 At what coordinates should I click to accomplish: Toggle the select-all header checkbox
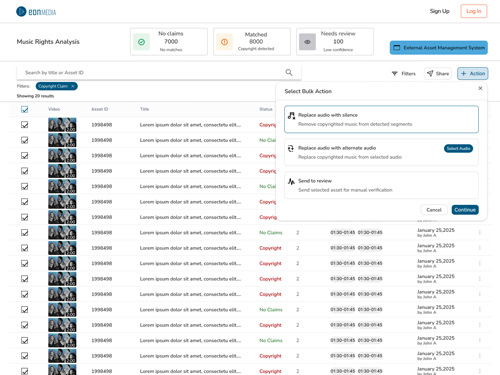click(x=25, y=109)
